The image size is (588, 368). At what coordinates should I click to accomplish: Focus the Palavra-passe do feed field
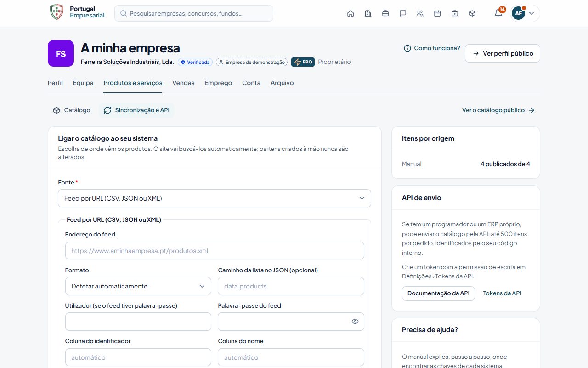291,322
